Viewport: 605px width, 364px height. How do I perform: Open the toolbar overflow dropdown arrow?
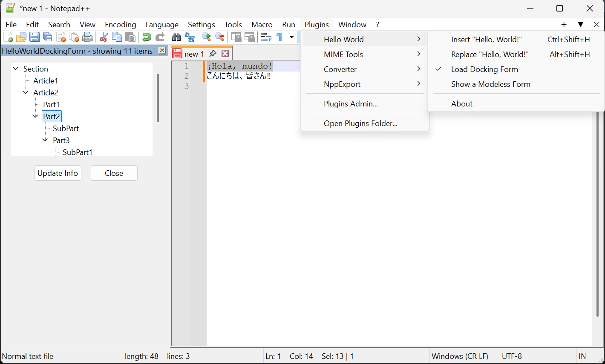tap(291, 37)
